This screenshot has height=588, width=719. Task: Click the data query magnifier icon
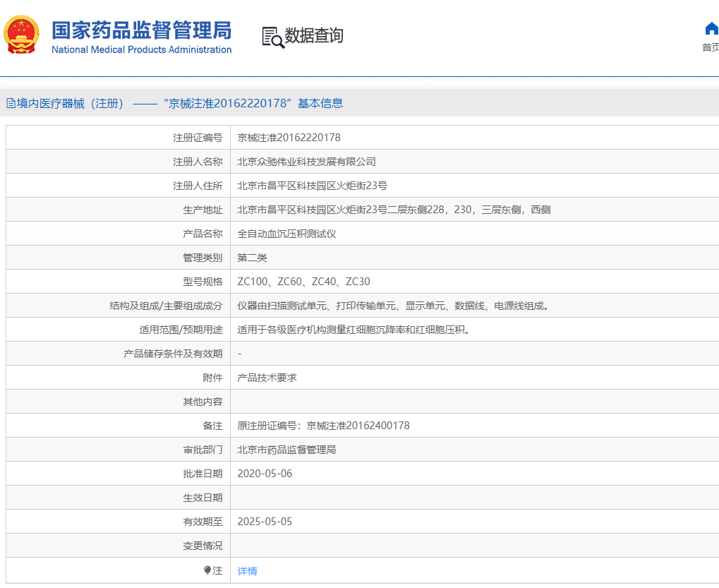[273, 37]
